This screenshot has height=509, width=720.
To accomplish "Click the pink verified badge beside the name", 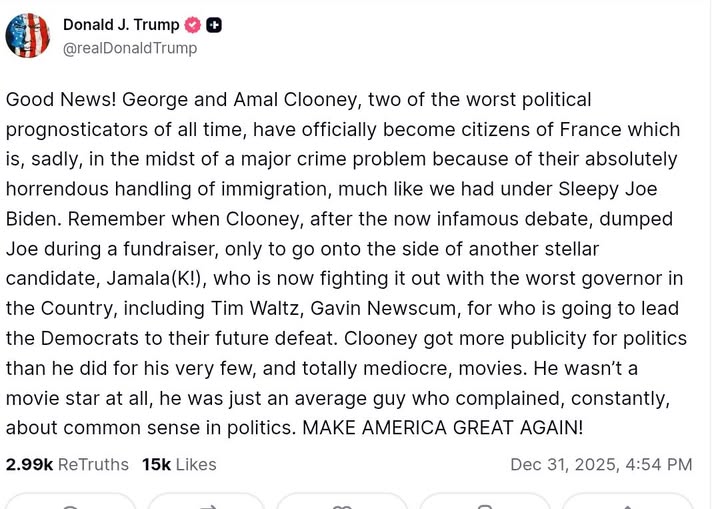I will point(193,25).
